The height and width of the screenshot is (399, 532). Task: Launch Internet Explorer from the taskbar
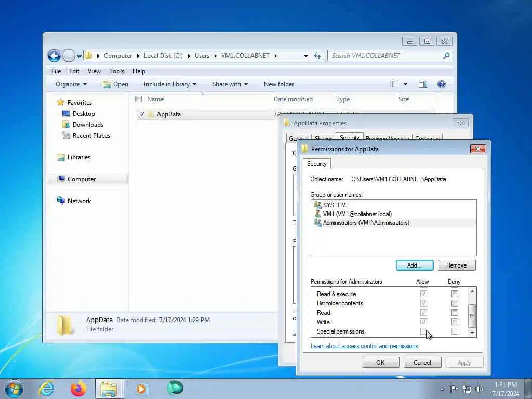click(x=46, y=389)
